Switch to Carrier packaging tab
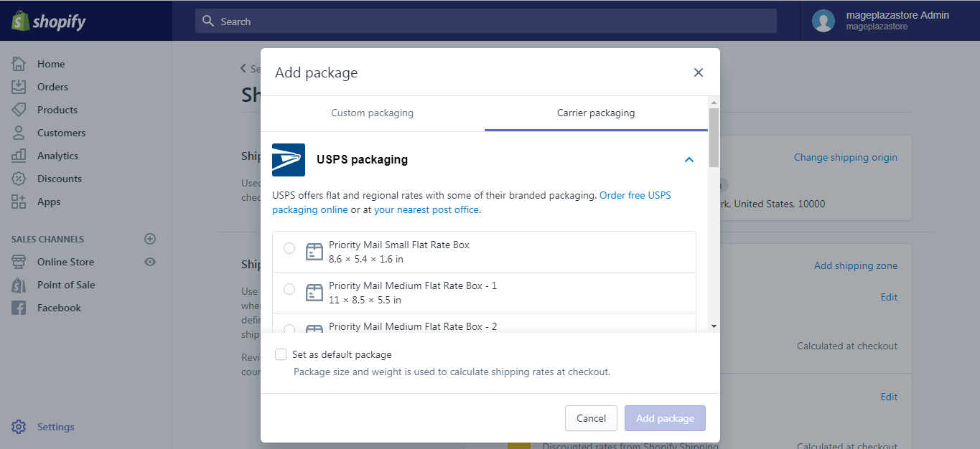This screenshot has width=980, height=449. 596,113
